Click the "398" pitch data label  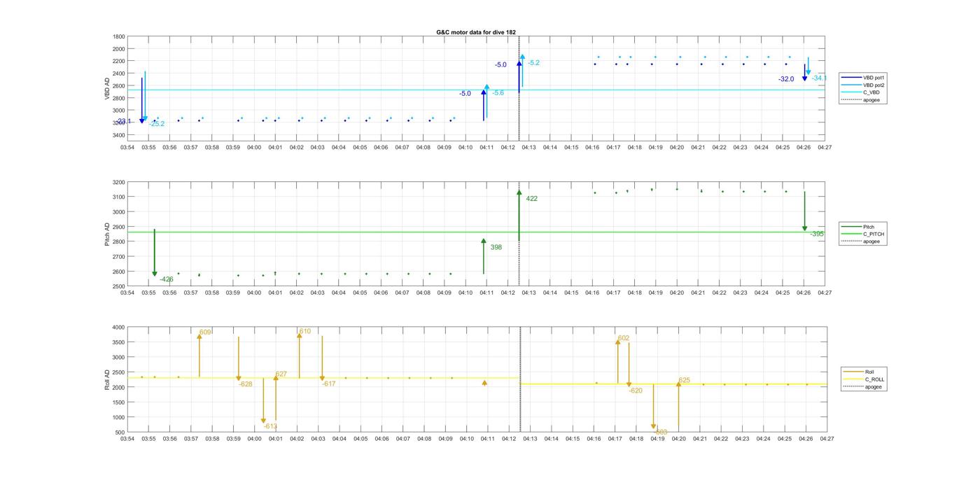click(496, 247)
